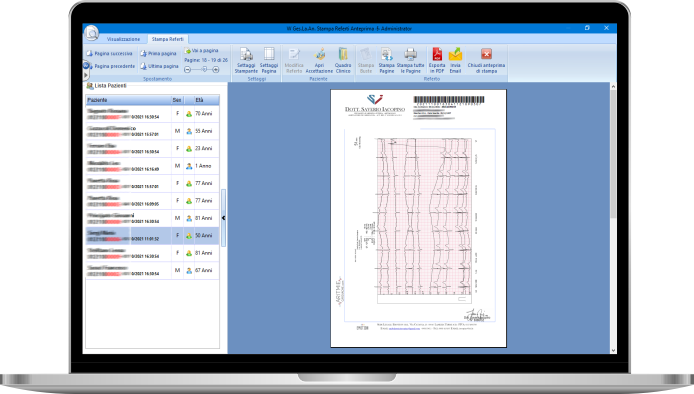The height and width of the screenshot is (394, 694).
Task: Open the Quadro Clinico icon
Action: click(x=343, y=60)
